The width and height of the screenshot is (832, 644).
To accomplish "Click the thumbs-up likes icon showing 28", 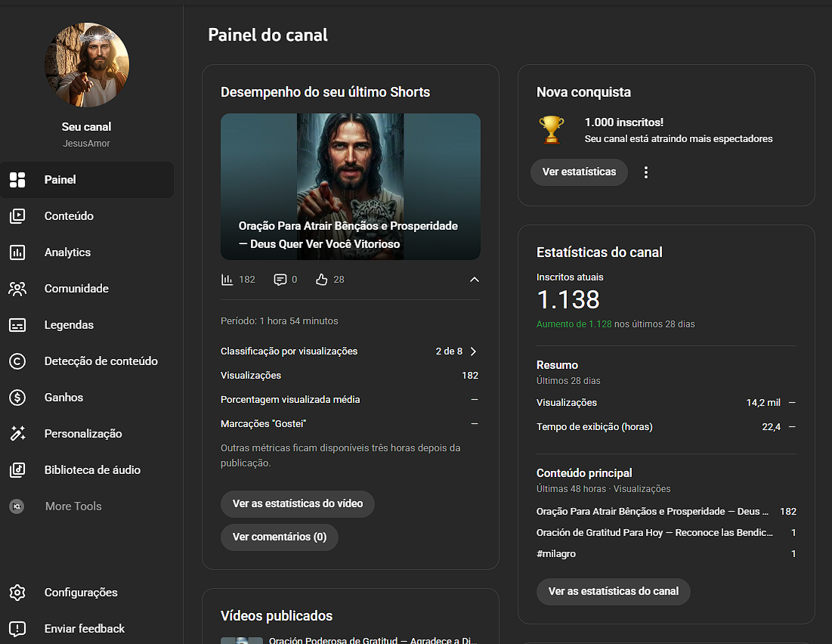I will click(322, 280).
